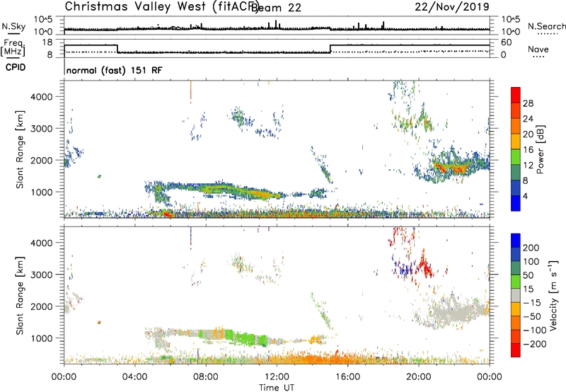Select the 08:00 time tick label
The image size is (566, 392).
click(x=206, y=377)
